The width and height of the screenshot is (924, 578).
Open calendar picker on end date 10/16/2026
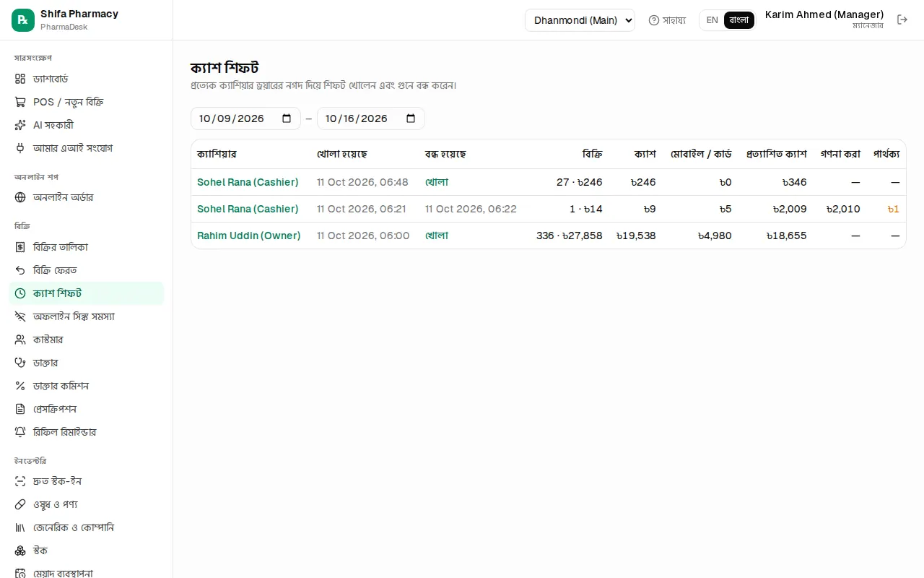[x=411, y=118]
